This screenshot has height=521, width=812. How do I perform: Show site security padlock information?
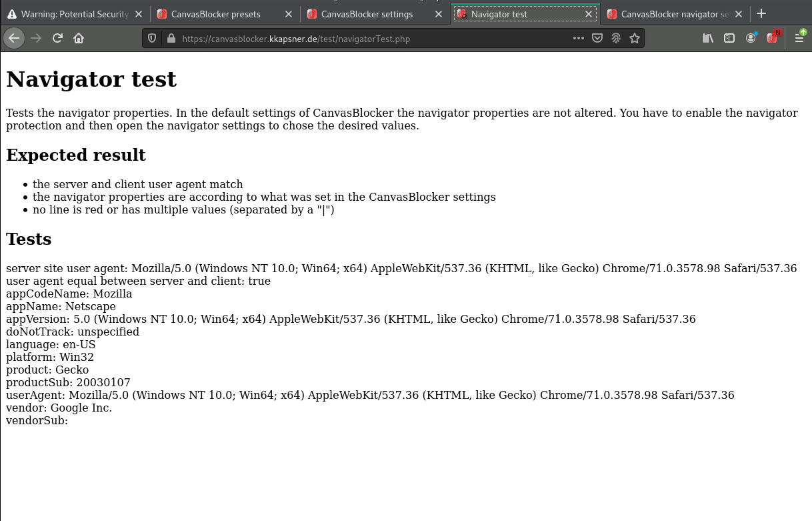[171, 39]
